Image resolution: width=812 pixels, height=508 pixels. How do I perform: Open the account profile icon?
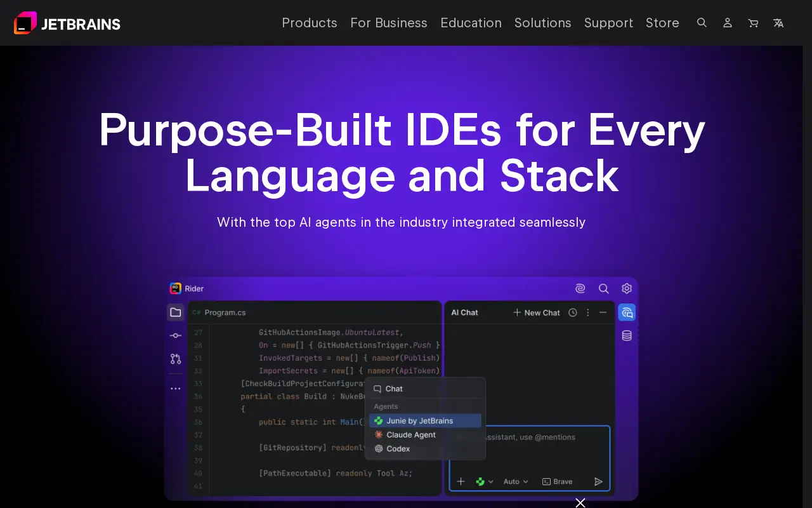[x=728, y=23]
